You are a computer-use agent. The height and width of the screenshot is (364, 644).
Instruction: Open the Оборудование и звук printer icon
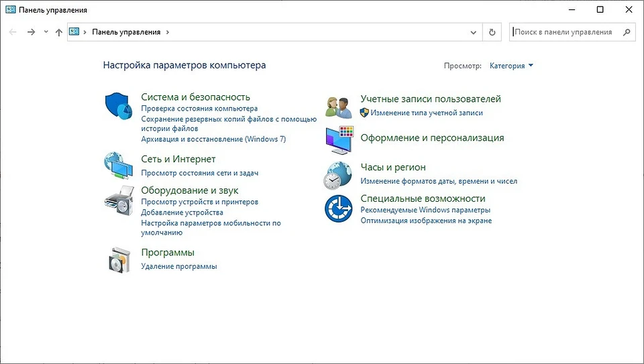pyautogui.click(x=119, y=200)
